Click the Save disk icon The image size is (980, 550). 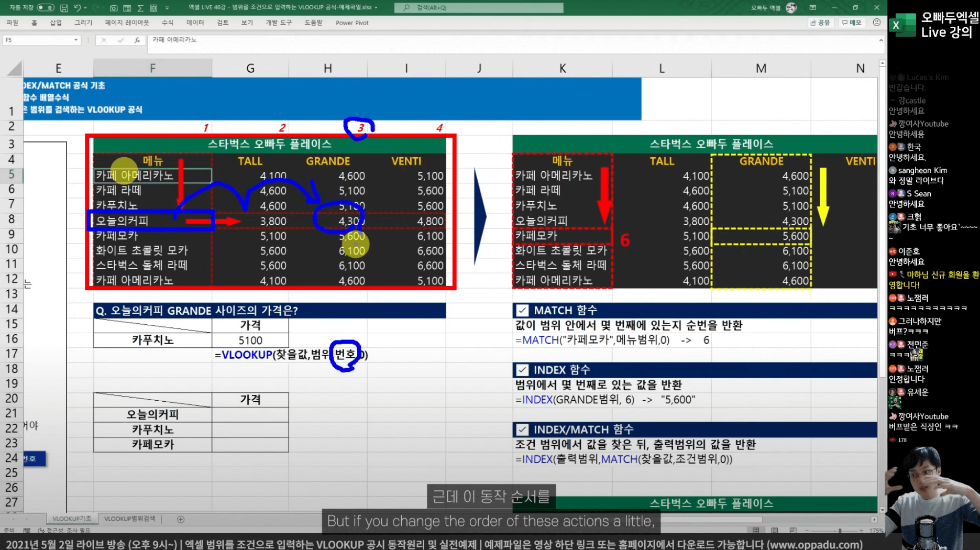[x=64, y=8]
